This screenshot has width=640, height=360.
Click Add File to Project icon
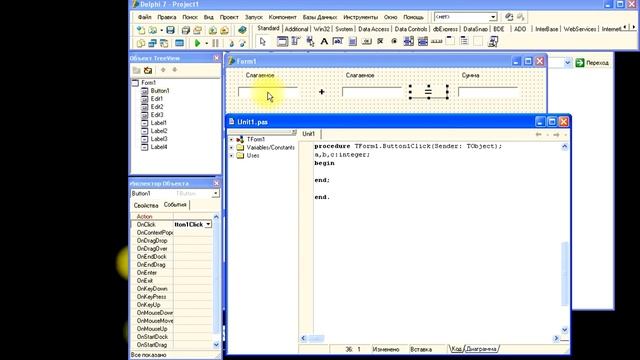coord(213,30)
